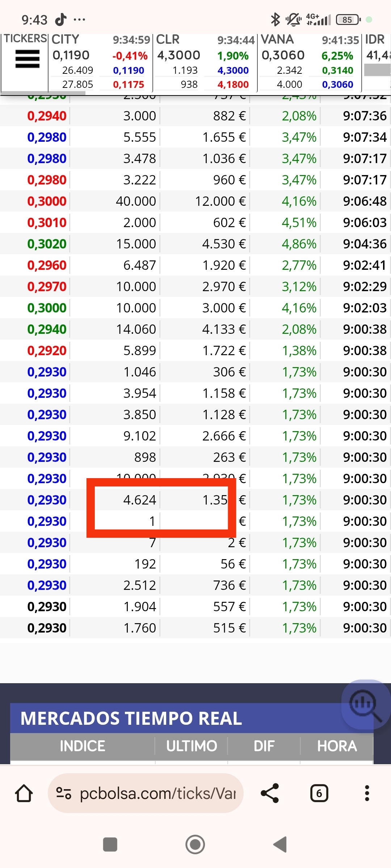
Task: Tap the CLR 1,90% change value
Action: pos(233,56)
